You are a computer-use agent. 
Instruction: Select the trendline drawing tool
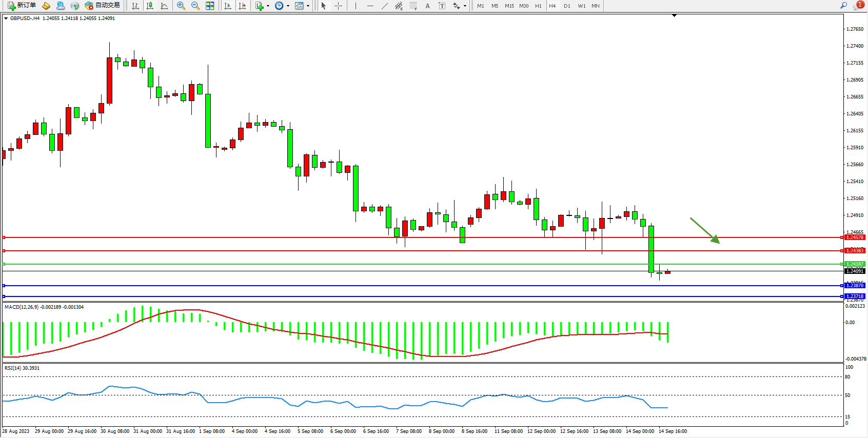(x=385, y=6)
